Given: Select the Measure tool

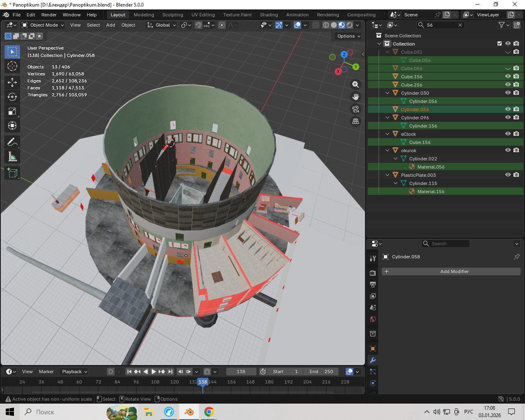Looking at the screenshot, I should click(12, 157).
